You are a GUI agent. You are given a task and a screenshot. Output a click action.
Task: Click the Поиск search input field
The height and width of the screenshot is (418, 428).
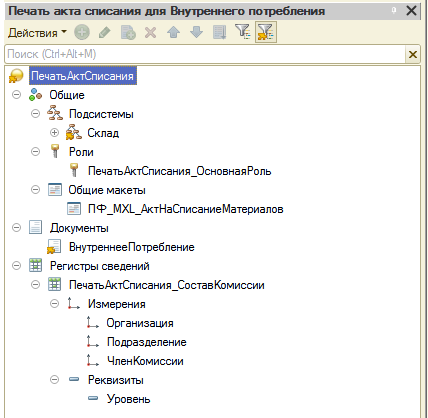(205, 54)
